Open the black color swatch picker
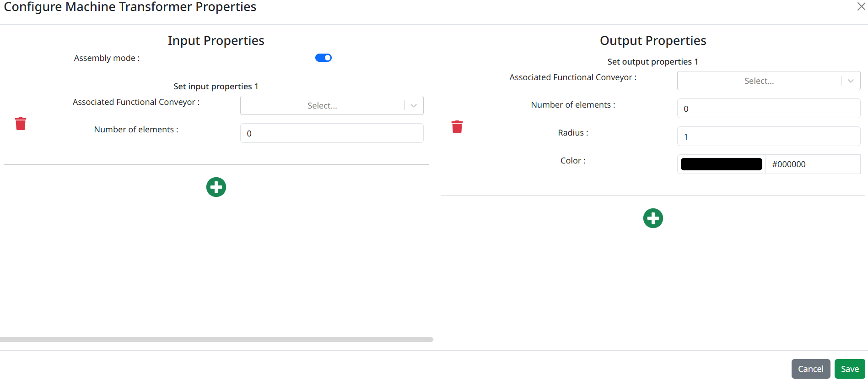Screen dimensions: 868x381 [x=721, y=164]
